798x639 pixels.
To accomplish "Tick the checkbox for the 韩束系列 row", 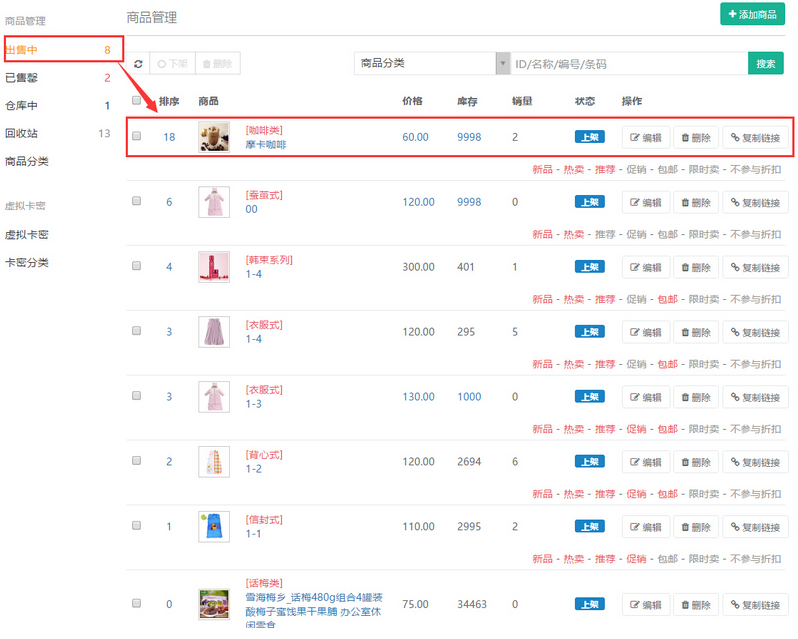I will 137,267.
